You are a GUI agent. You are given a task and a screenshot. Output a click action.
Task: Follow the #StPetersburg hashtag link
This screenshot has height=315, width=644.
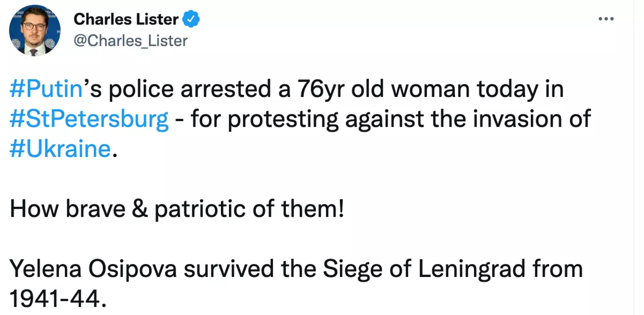89,119
